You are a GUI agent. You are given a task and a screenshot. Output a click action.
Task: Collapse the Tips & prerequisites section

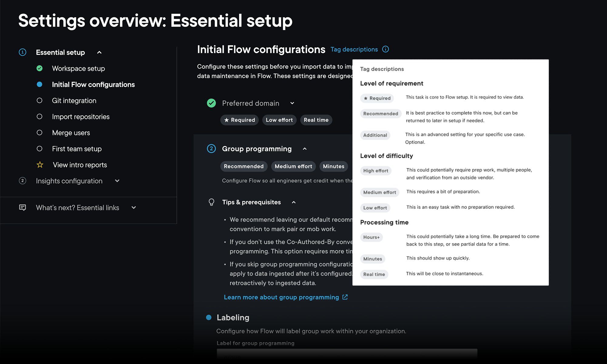[x=294, y=202]
